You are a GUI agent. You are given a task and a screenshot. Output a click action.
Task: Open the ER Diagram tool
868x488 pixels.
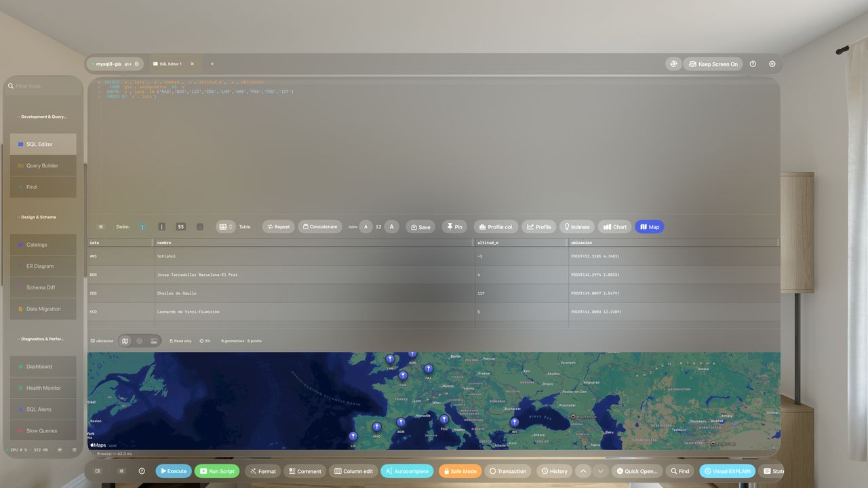[43, 266]
